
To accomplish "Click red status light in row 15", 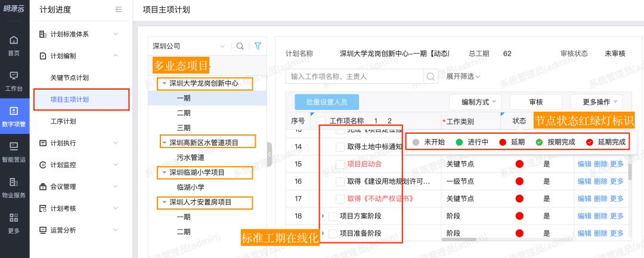I will pyautogui.click(x=519, y=164).
